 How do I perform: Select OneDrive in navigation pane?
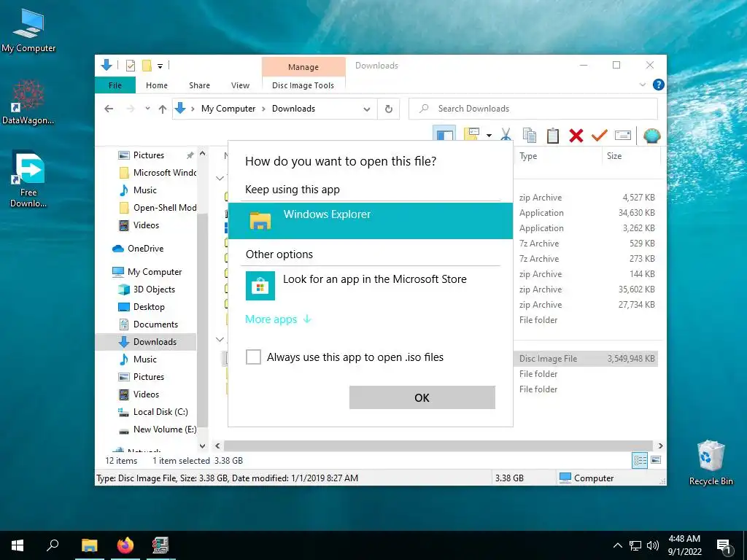pyautogui.click(x=145, y=249)
